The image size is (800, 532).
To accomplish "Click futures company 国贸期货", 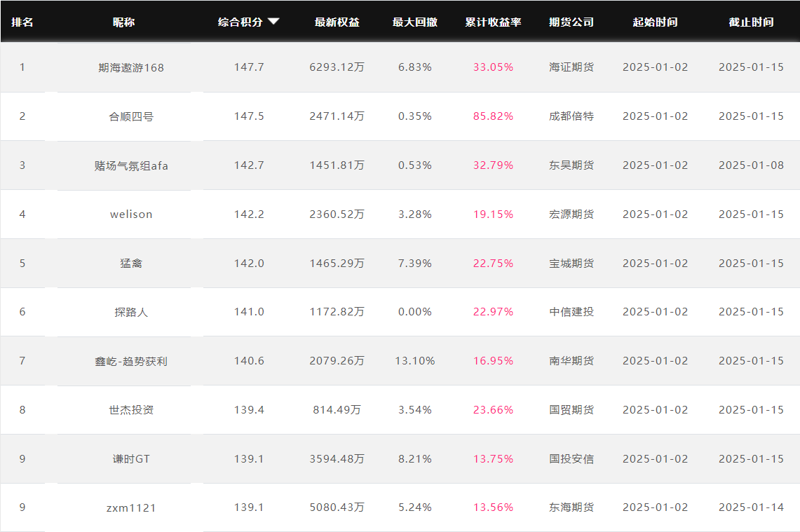I will [x=571, y=409].
